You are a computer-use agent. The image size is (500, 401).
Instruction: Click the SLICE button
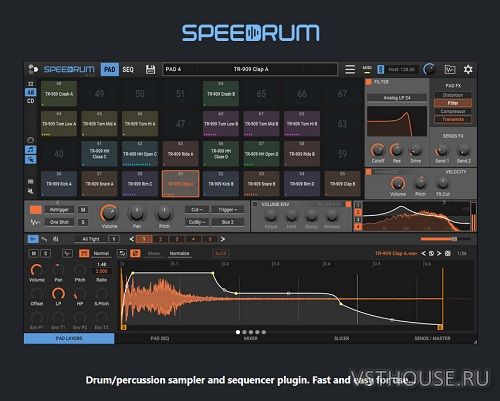click(x=220, y=253)
